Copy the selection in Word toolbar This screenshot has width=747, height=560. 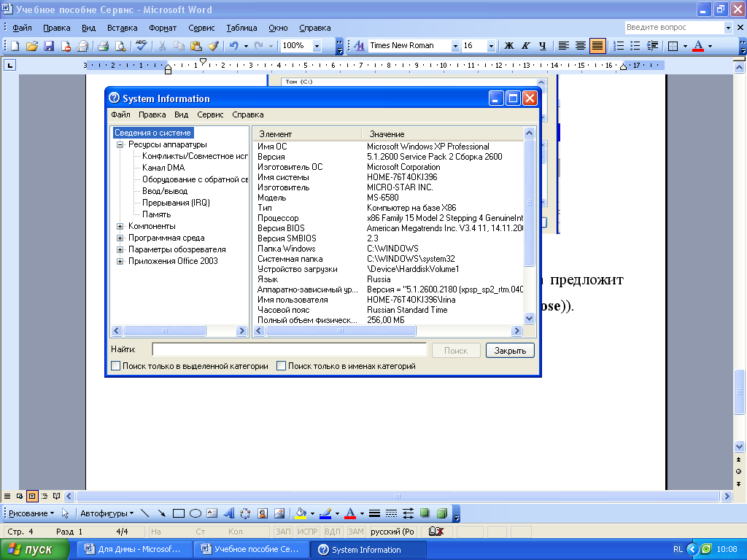pos(179,46)
